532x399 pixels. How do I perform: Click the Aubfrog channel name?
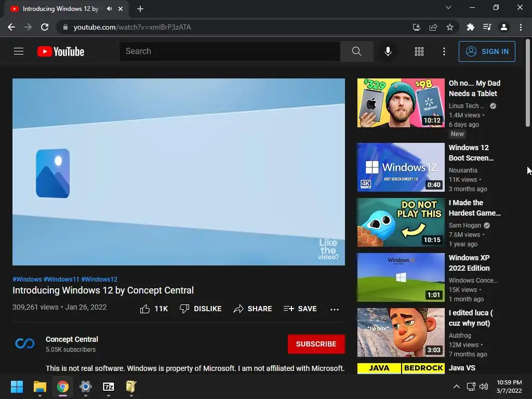tap(460, 335)
